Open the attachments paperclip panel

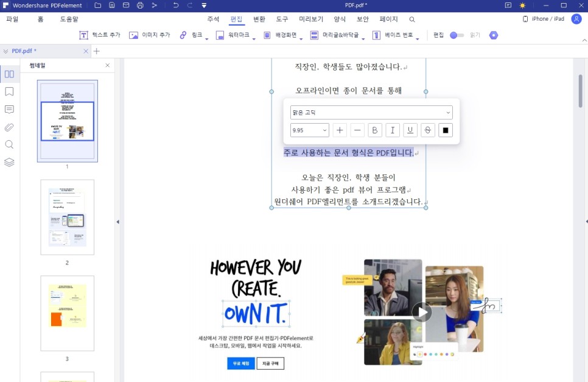point(9,127)
